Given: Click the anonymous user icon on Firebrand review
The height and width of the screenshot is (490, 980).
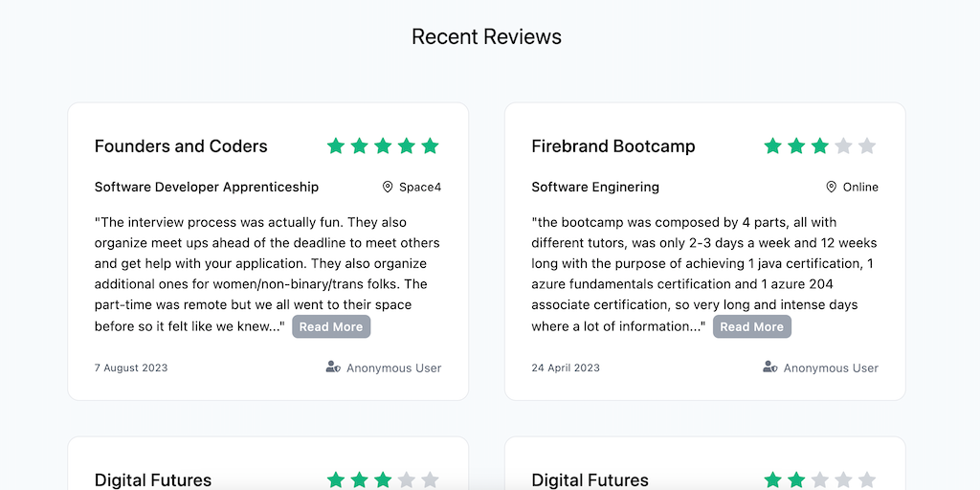Looking at the screenshot, I should tap(770, 367).
